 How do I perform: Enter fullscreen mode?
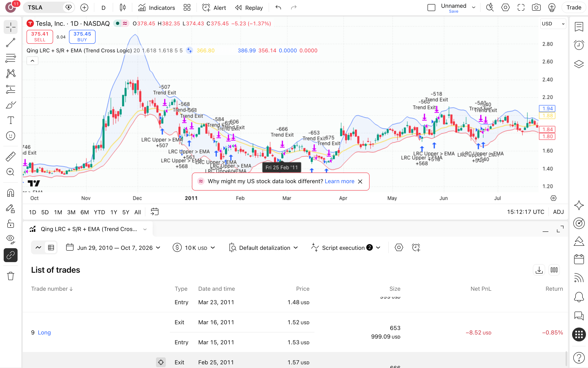pyautogui.click(x=521, y=8)
